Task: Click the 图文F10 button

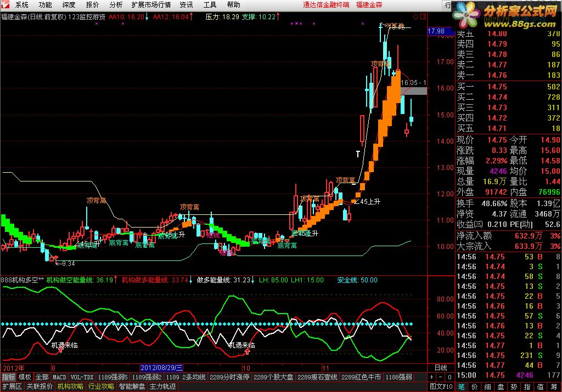Action: tap(442, 387)
